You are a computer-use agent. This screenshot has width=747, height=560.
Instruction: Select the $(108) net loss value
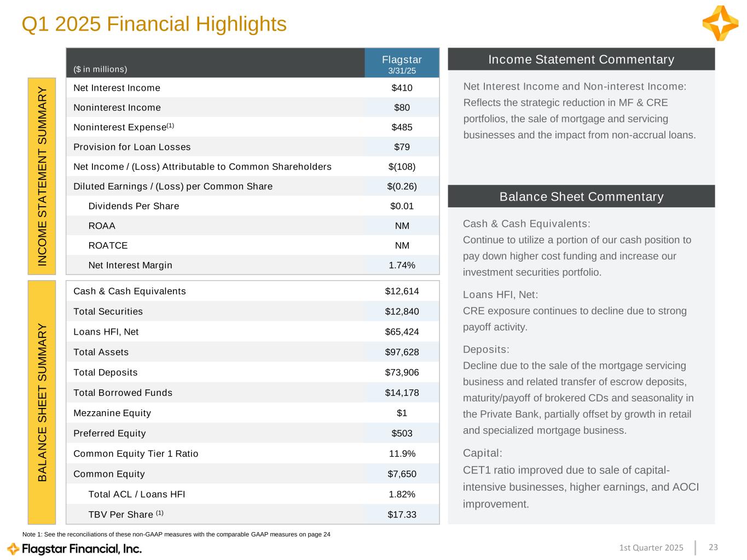pyautogui.click(x=402, y=167)
